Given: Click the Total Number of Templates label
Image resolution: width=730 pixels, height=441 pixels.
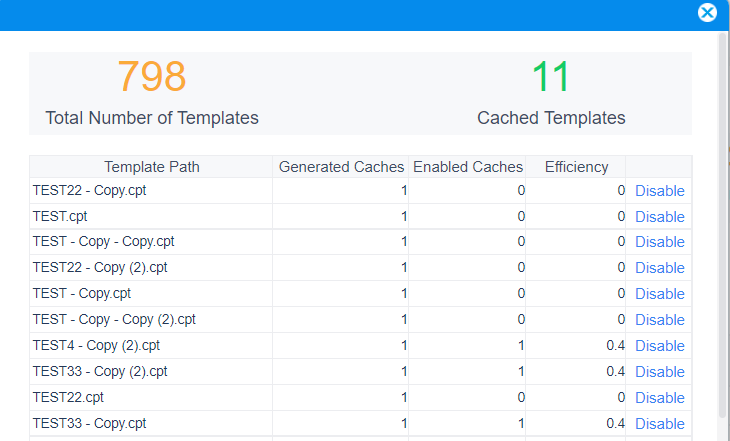Looking at the screenshot, I should [x=152, y=118].
